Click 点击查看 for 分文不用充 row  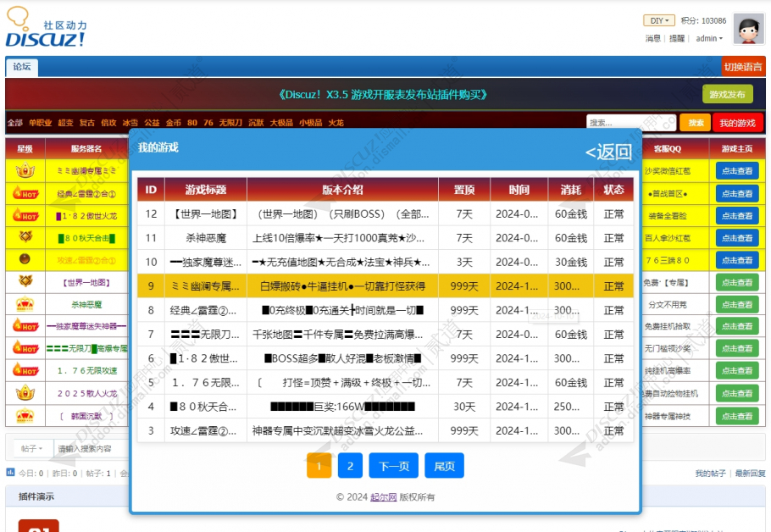pyautogui.click(x=736, y=304)
